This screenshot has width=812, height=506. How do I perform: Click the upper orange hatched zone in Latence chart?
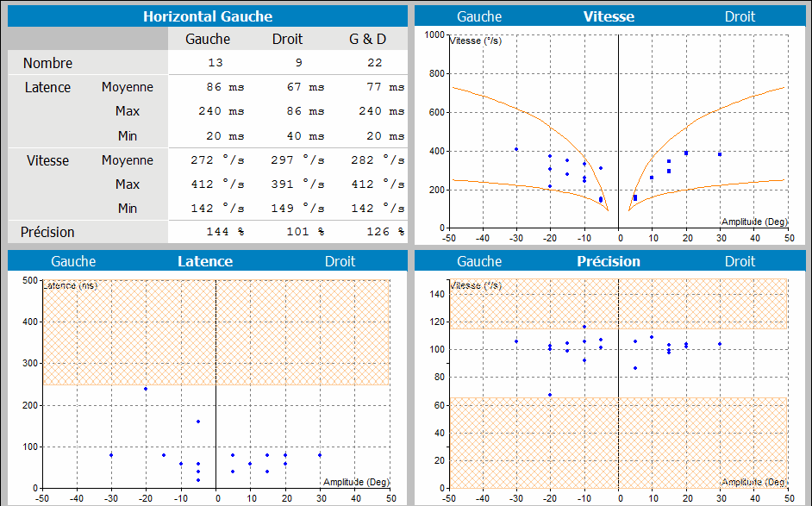click(215, 332)
